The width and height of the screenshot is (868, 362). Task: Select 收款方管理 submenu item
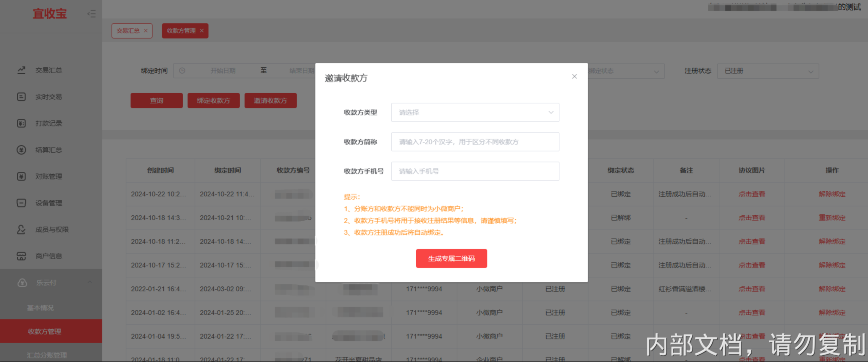51,331
